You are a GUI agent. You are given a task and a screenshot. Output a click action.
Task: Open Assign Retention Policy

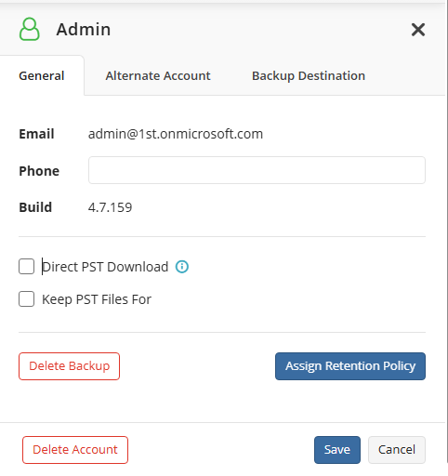coord(350,366)
